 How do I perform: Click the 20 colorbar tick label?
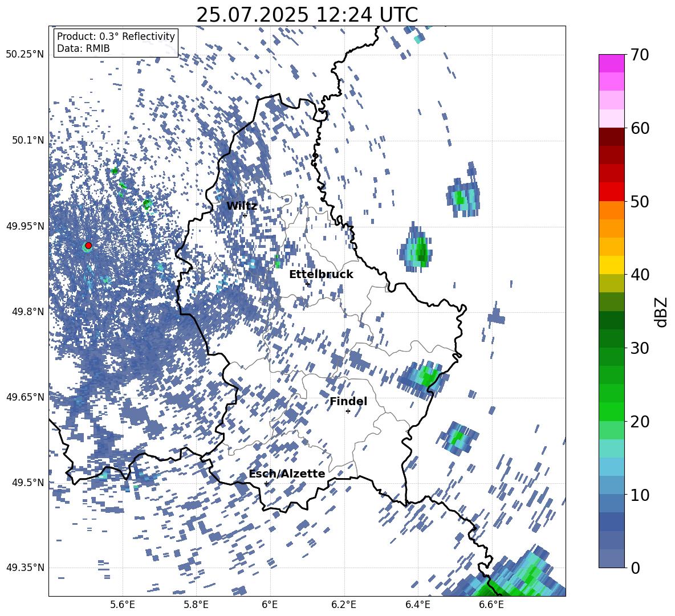(640, 421)
